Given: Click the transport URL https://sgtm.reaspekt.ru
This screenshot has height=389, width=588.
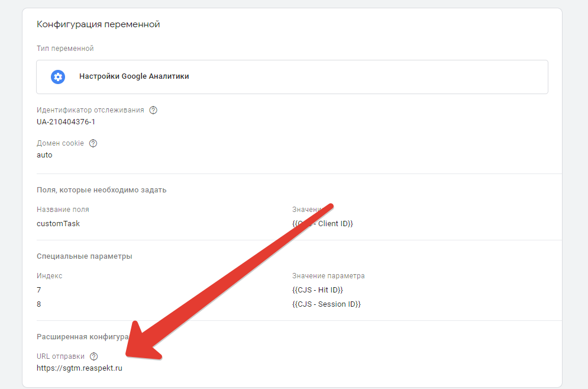Looking at the screenshot, I should (79, 368).
